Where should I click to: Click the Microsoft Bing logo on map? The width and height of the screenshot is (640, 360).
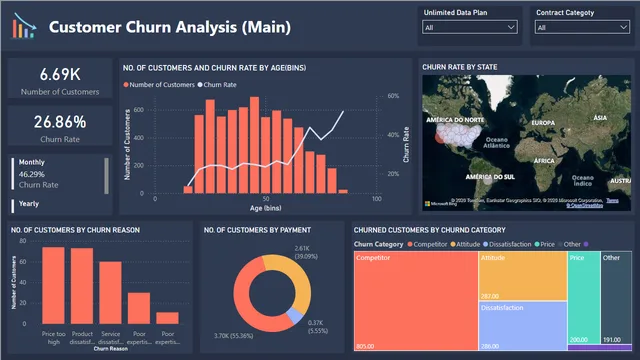coord(441,203)
